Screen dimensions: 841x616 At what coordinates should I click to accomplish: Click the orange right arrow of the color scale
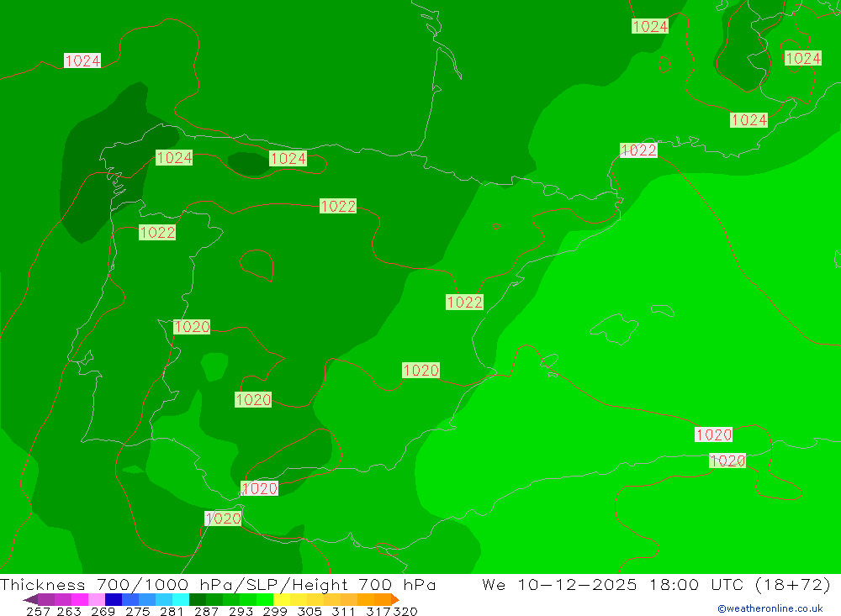coord(395,599)
